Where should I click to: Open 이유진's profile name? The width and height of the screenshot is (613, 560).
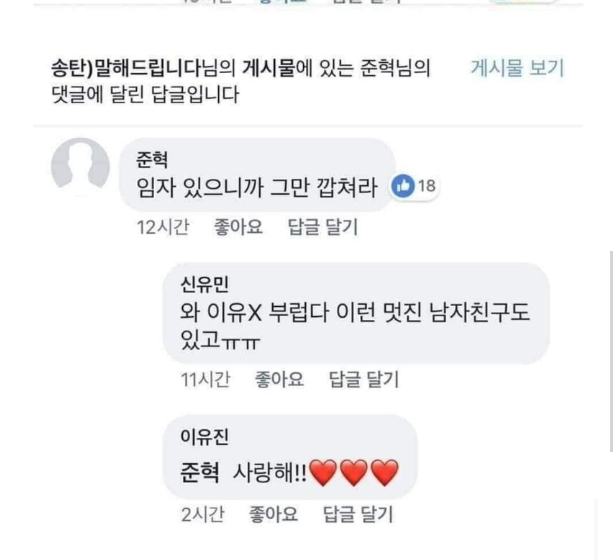pyautogui.click(x=204, y=437)
